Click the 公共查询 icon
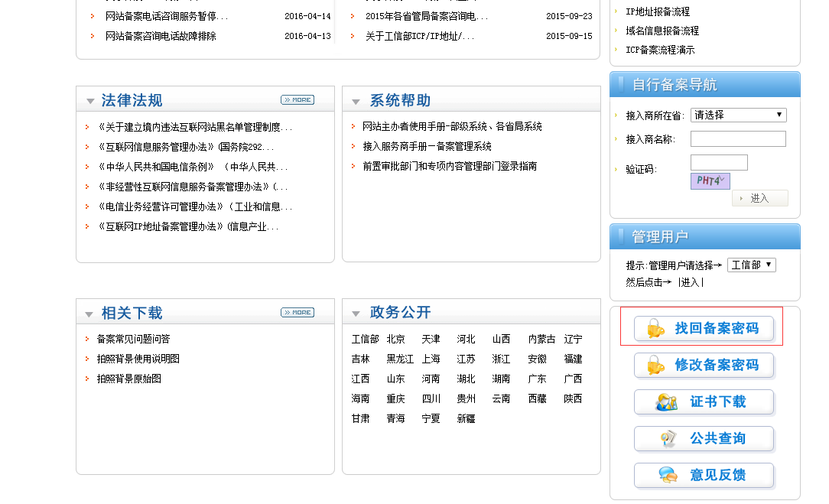This screenshot has width=829, height=504. tap(668, 439)
